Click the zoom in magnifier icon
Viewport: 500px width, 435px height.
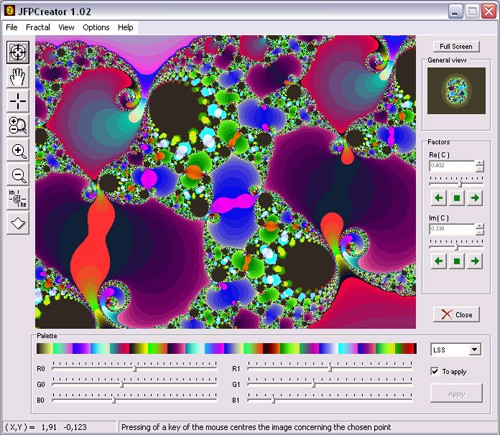click(x=18, y=150)
